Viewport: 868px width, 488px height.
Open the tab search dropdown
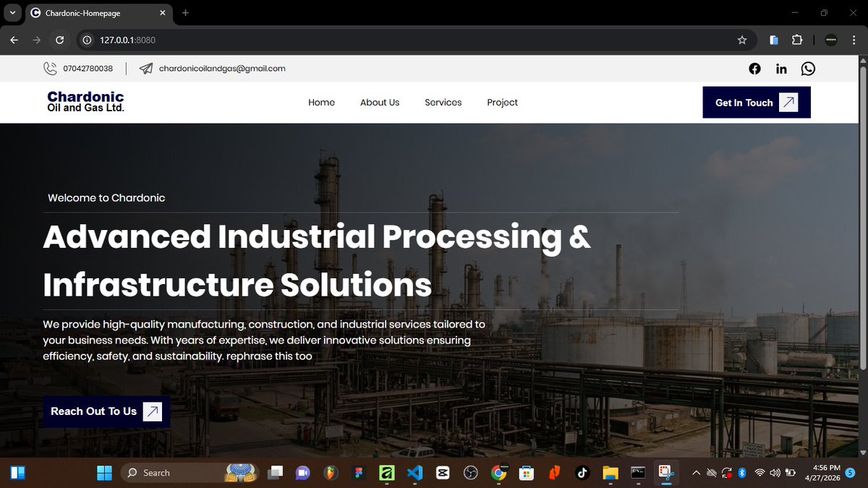(x=12, y=12)
